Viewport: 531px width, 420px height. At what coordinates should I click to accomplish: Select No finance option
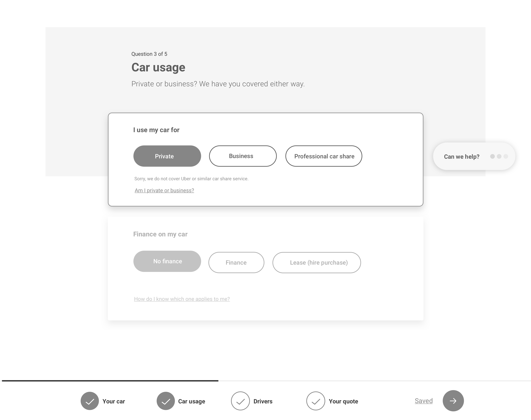coord(167,261)
